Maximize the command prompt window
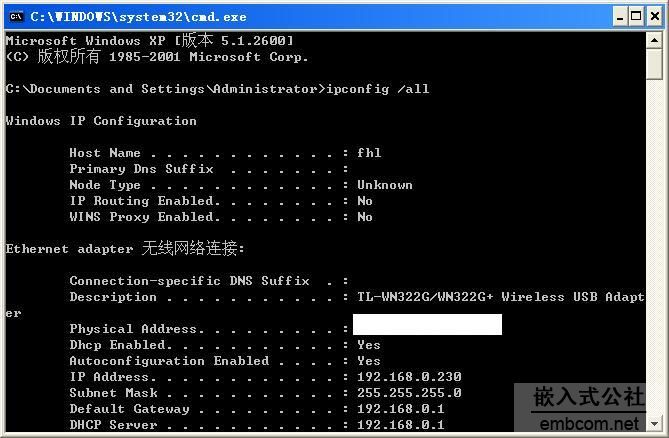Screen dimensions: 669x438 pyautogui.click(x=636, y=17)
